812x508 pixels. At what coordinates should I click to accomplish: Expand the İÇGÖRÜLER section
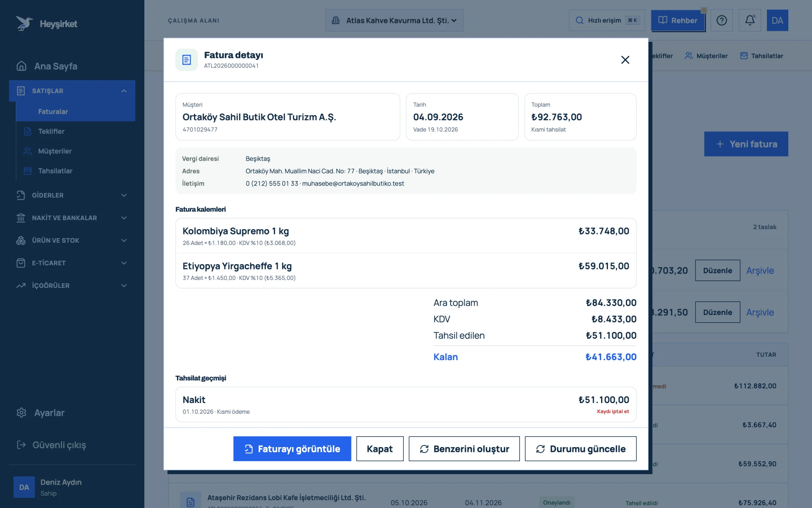tap(72, 286)
